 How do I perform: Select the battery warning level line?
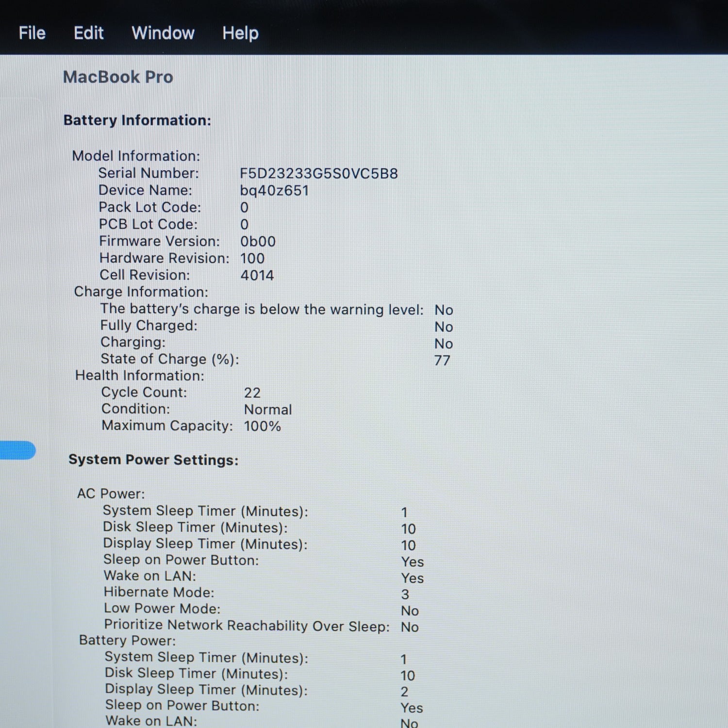[262, 309]
